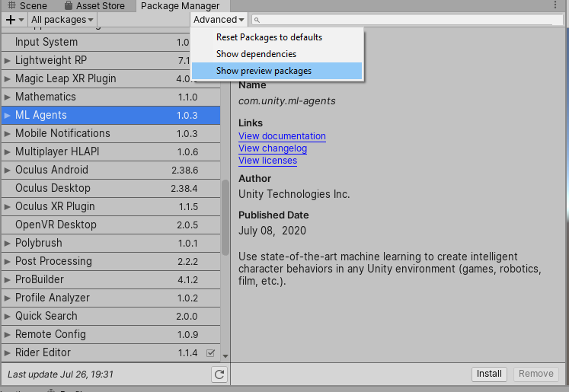
Task: Expand the Magic Leap XR Plugin arrow
Action: pyautogui.click(x=8, y=78)
